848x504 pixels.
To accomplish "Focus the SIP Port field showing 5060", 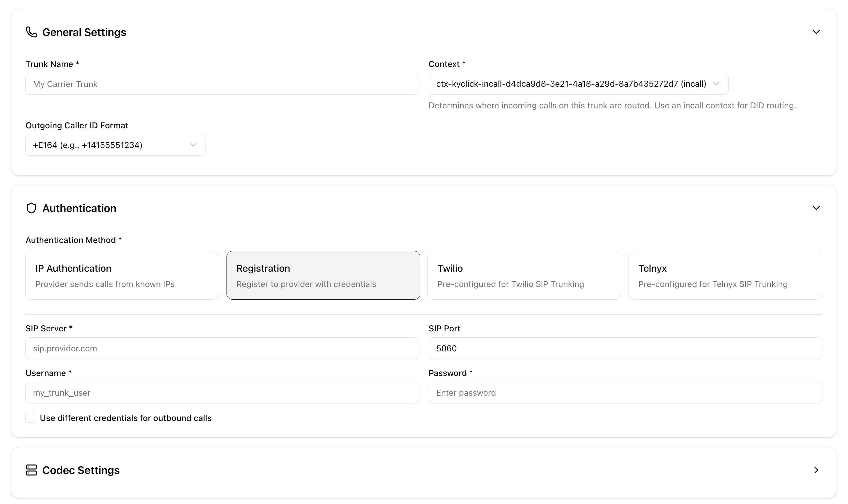I will (625, 348).
